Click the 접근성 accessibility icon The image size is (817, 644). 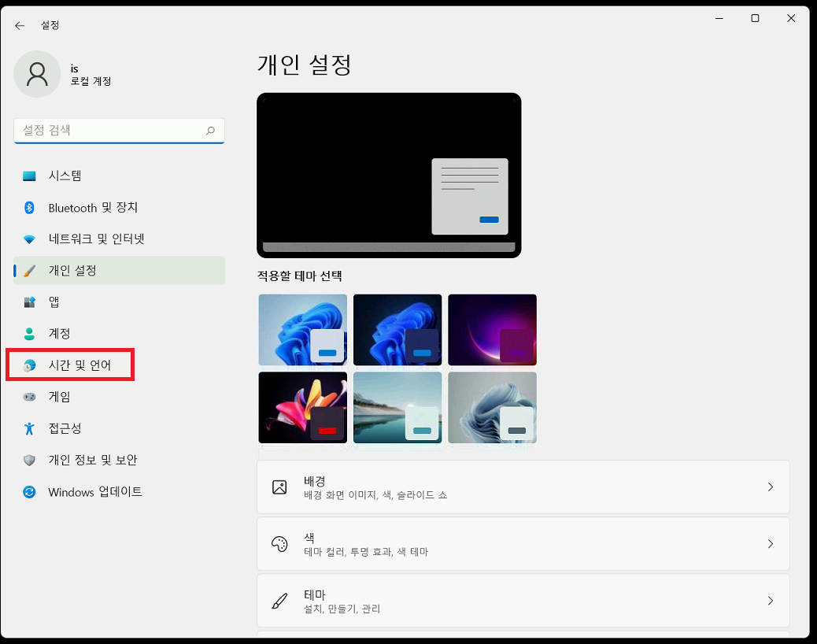pyautogui.click(x=29, y=428)
